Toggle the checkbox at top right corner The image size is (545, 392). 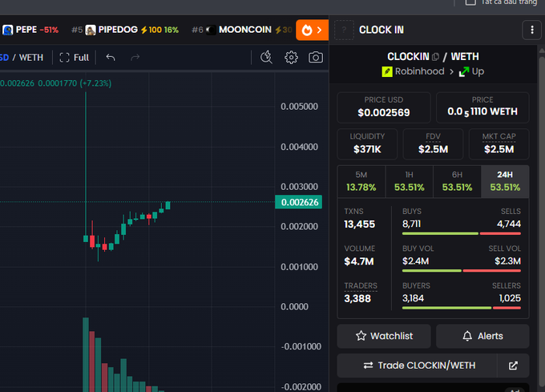pyautogui.click(x=470, y=2)
